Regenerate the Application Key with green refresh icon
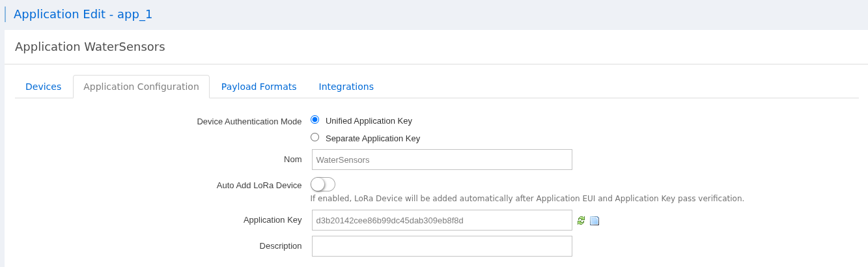 [581, 221]
